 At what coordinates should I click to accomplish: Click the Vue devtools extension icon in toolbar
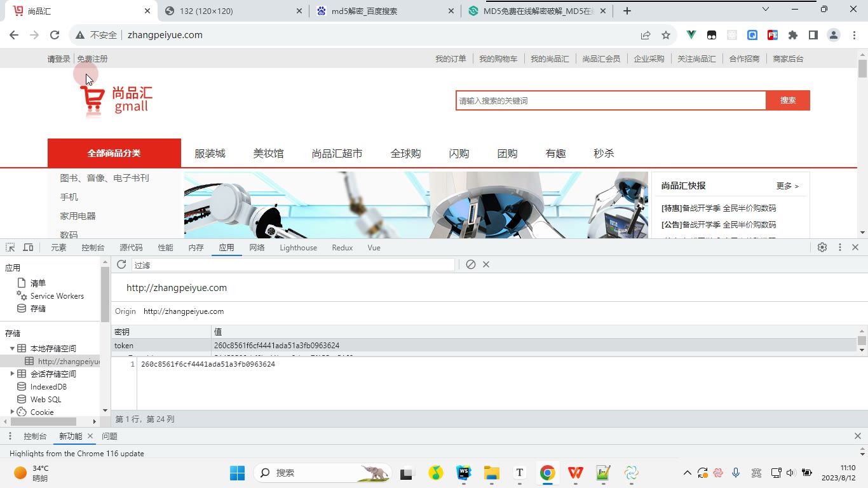point(691,35)
